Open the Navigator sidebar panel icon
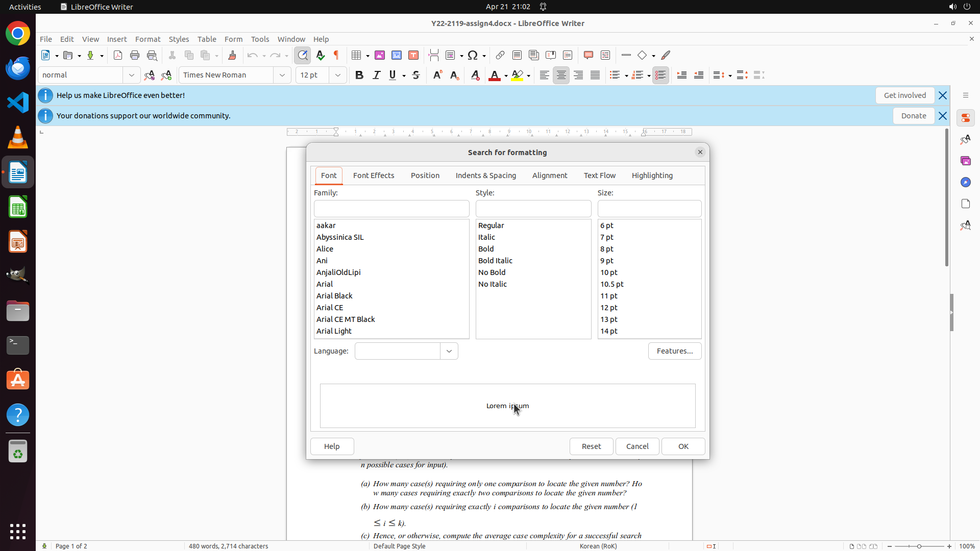Image resolution: width=980 pixels, height=551 pixels. [x=965, y=182]
